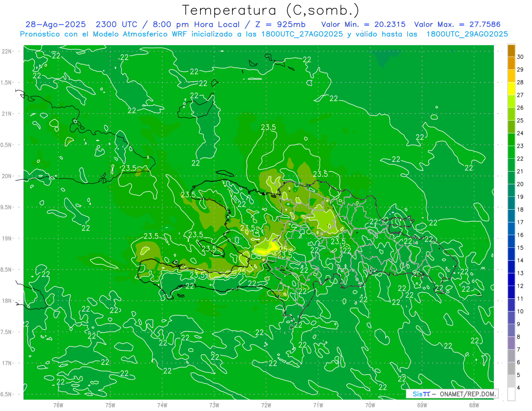The width and height of the screenshot is (532, 411).
Task: Click the "Valor Min. = 20.2315" value
Action: click(363, 24)
